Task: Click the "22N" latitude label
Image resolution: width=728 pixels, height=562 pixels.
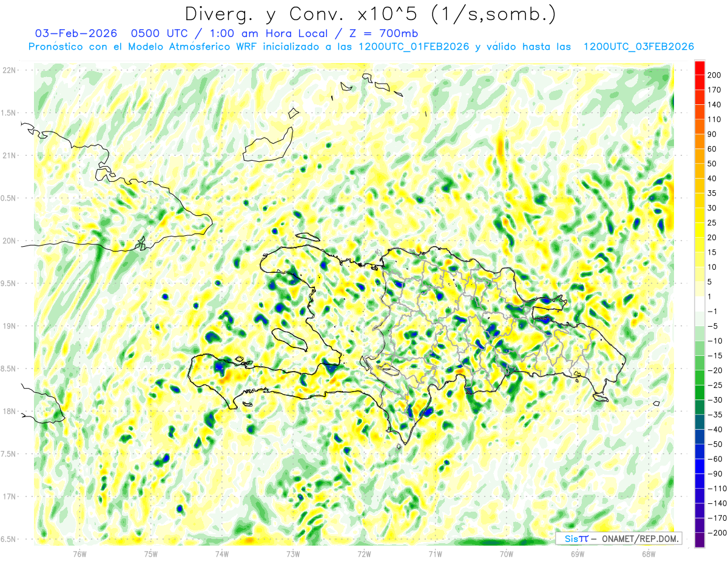Action: pos(8,70)
